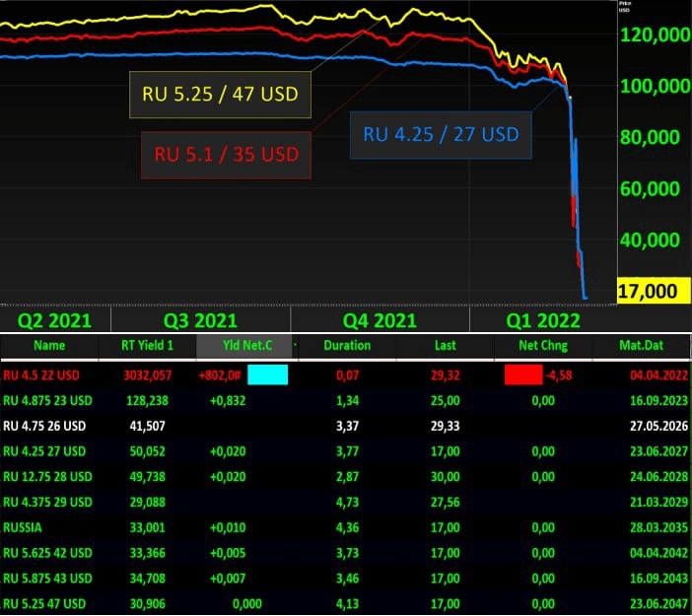
Task: Click the last price 25,00
Action: pos(446,401)
